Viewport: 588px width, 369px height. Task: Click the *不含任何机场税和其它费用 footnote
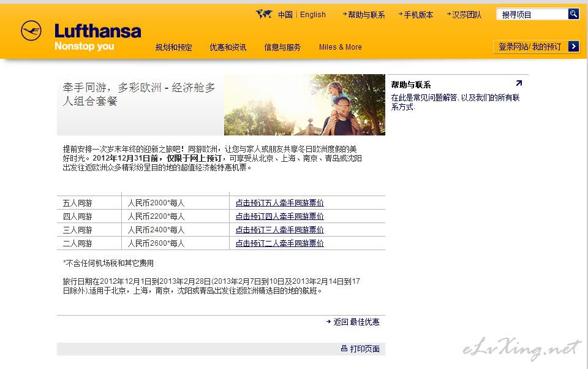click(108, 263)
